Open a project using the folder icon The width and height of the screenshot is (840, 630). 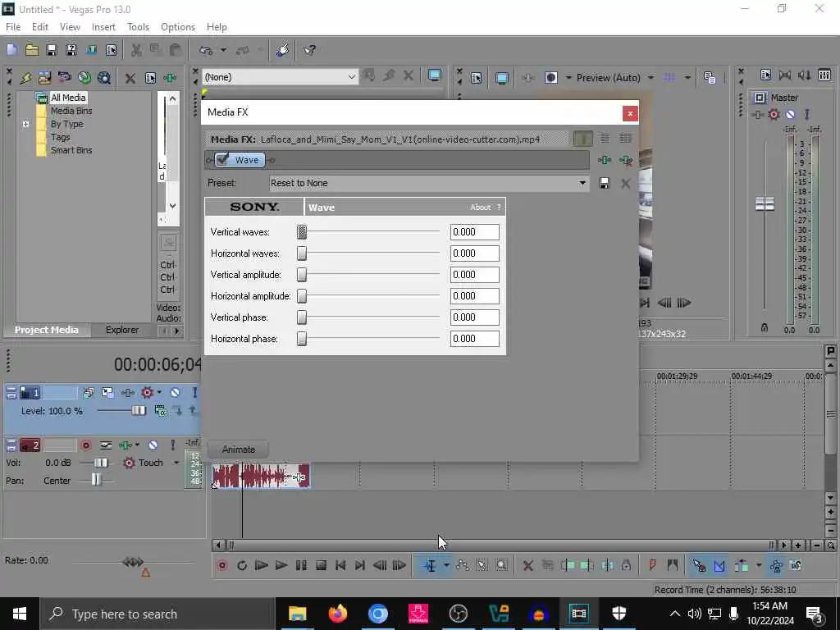coord(32,50)
